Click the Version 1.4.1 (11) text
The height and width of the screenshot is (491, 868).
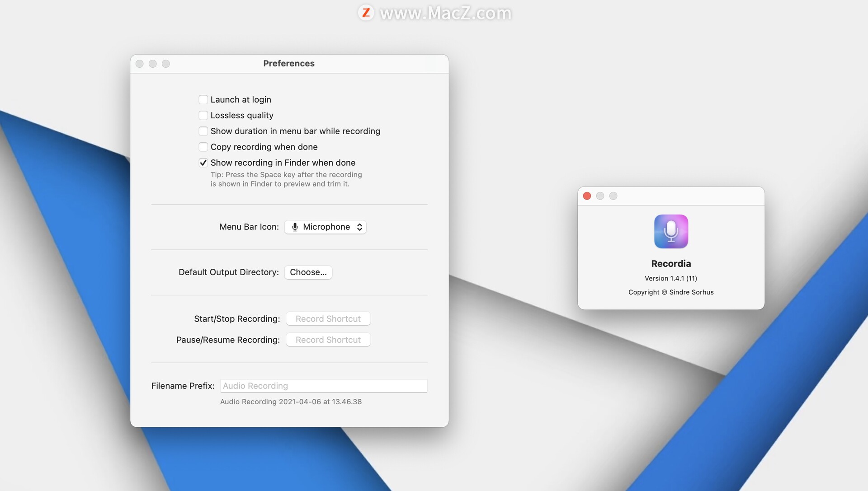coord(671,279)
